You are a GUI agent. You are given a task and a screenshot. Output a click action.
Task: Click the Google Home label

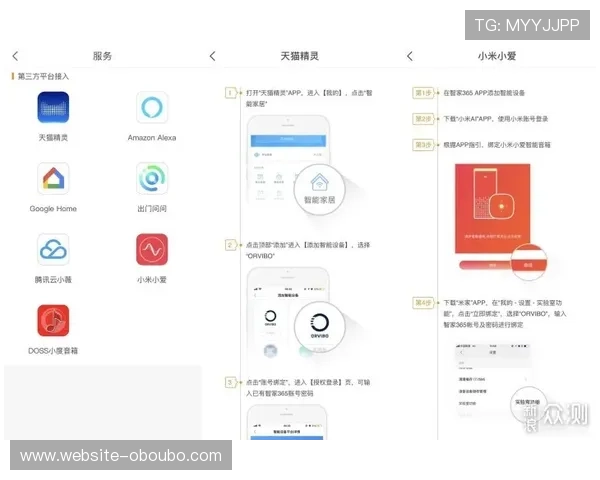click(x=53, y=209)
